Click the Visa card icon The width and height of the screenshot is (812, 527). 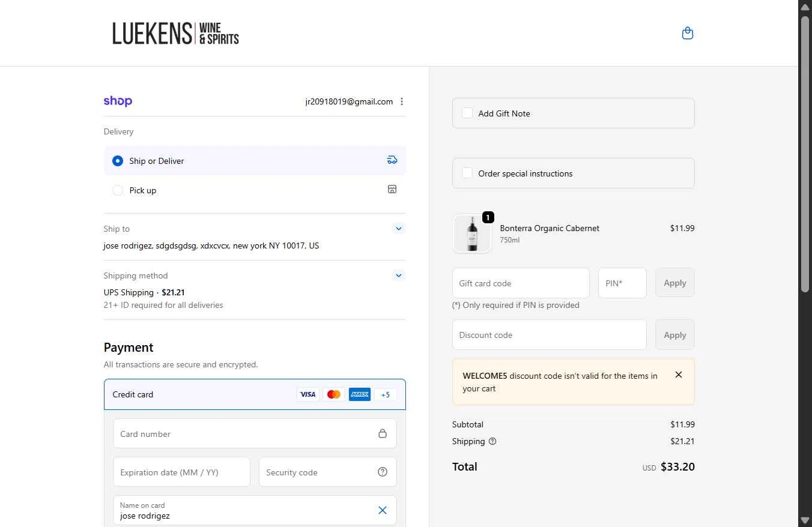coord(308,394)
